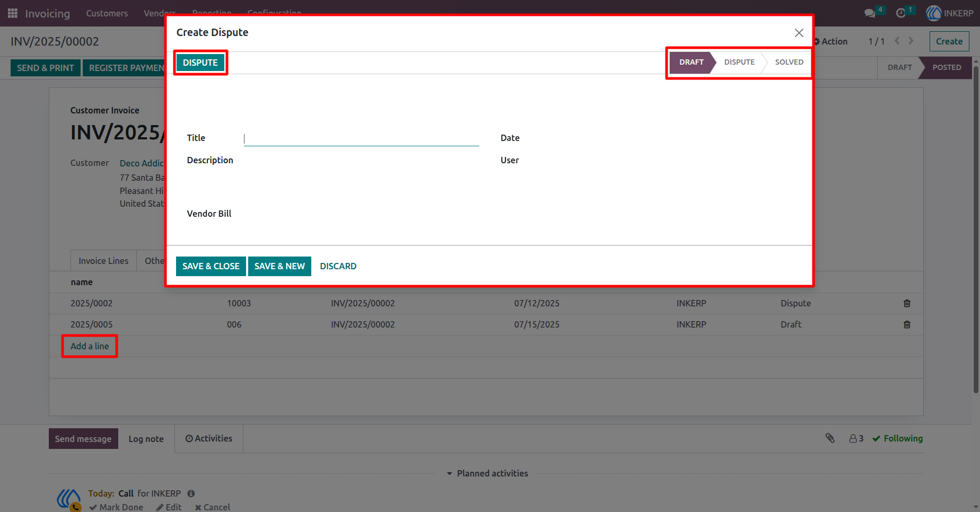
Task: Open the activities clock icon
Action: pyautogui.click(x=900, y=13)
